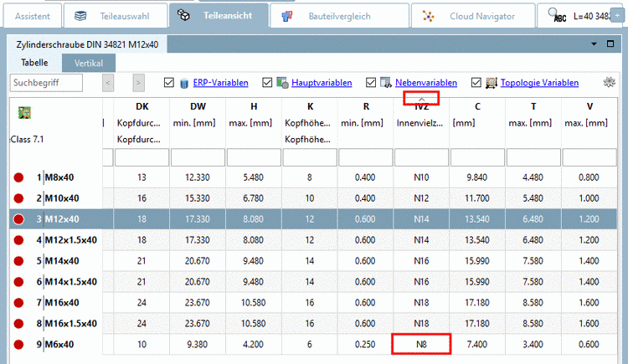Sort by the DW column header

pos(198,106)
